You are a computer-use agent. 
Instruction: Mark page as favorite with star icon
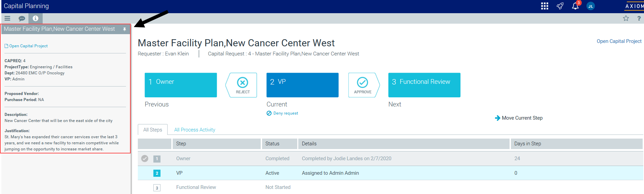(x=626, y=18)
